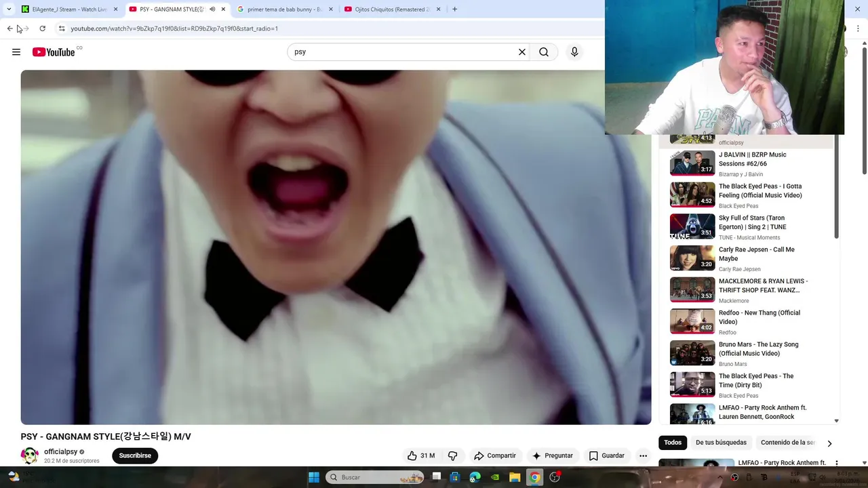Dislike the video with thumbs down
Viewport: 868px width, 488px height.
tap(453, 455)
